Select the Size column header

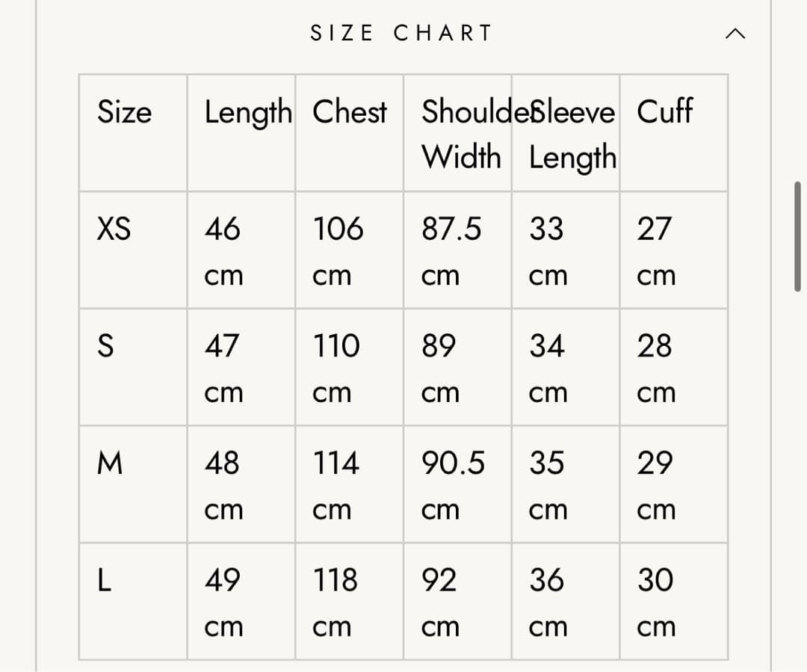[124, 112]
